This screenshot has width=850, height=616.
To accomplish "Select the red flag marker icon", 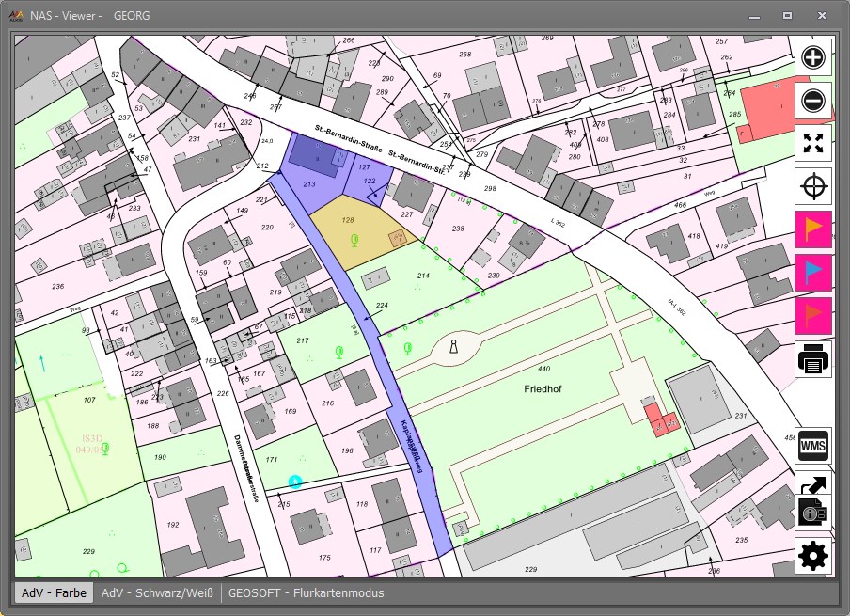I will pyautogui.click(x=813, y=316).
